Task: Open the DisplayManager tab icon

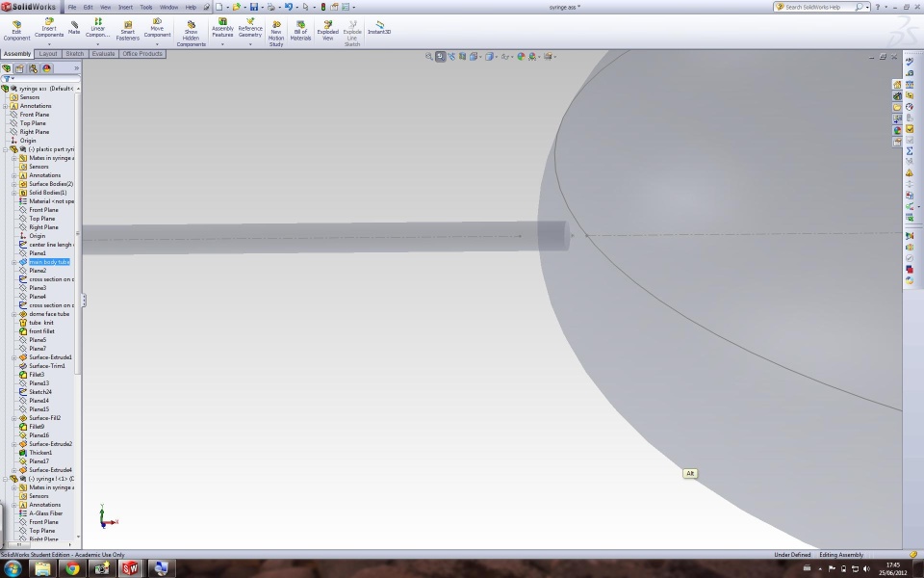Action: [x=46, y=68]
